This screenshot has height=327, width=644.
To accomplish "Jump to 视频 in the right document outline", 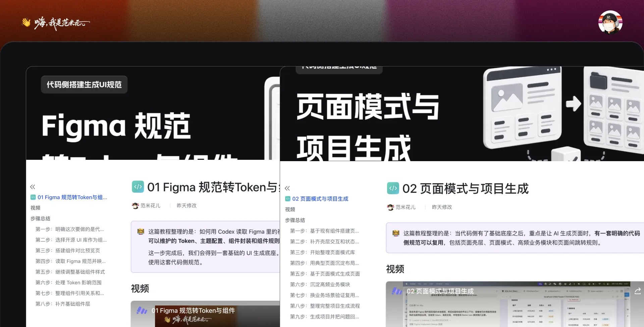I will pos(290,209).
